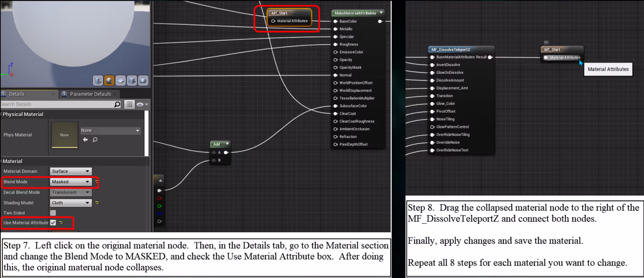Collapse the MakeMaterialAttributes node arrow
The height and width of the screenshot is (278, 644).
[381, 13]
